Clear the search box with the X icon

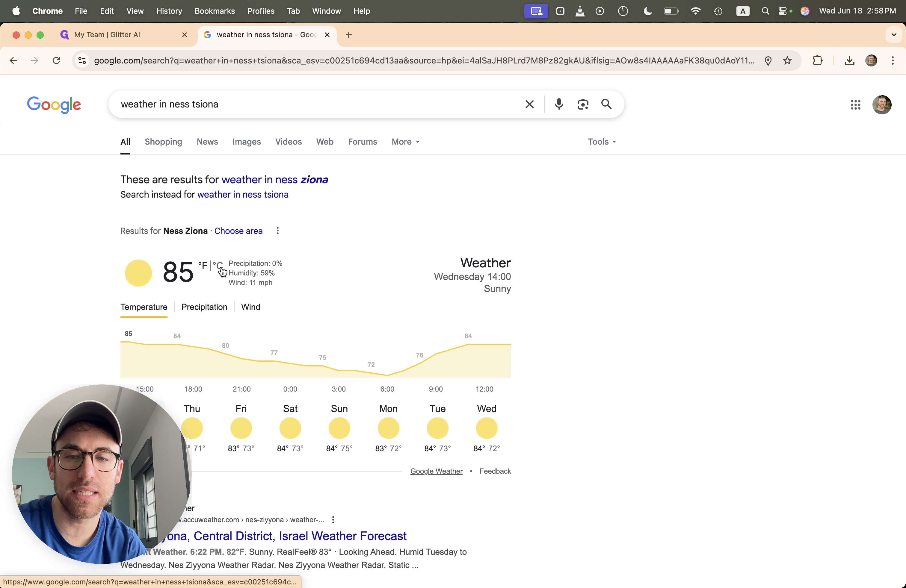coord(529,104)
